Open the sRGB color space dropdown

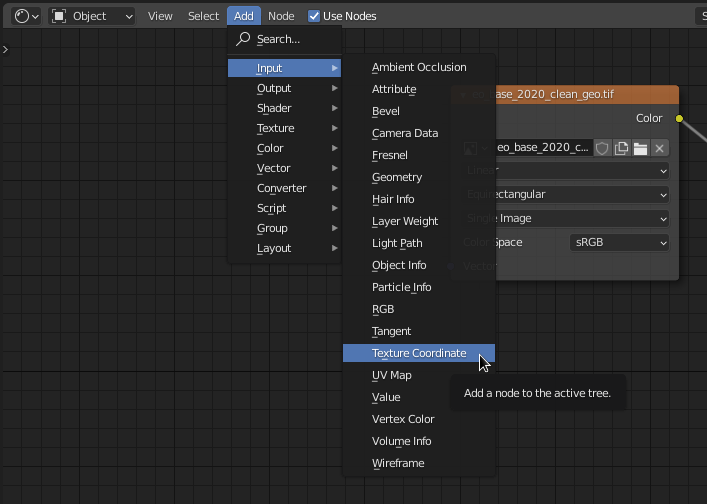[619, 243]
